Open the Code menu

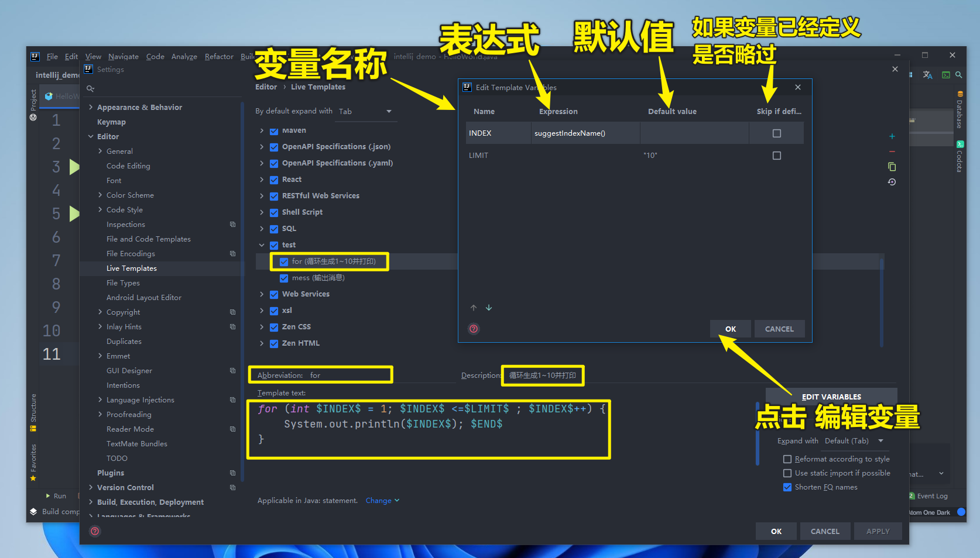pos(155,57)
